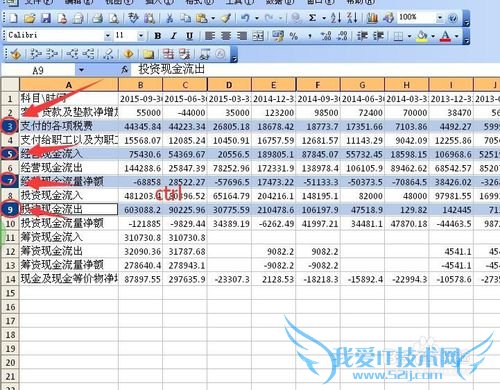Open Print Preview
Image resolution: width=500 pixels, height=390 pixels.
tap(114, 18)
